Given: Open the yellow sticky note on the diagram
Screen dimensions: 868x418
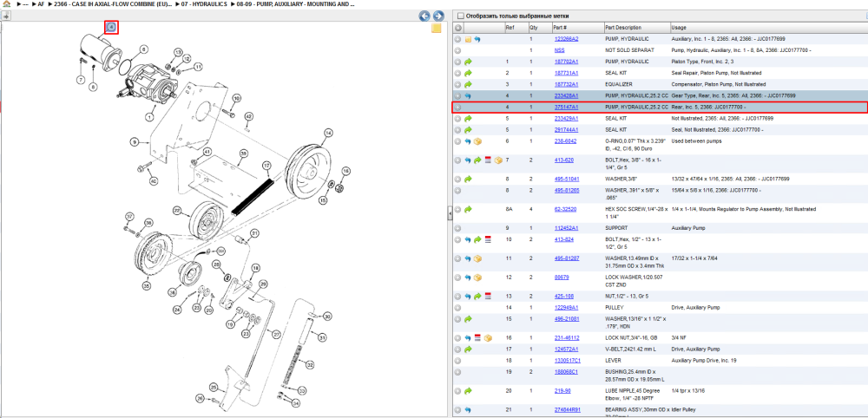Looking at the screenshot, I should tap(437, 29).
